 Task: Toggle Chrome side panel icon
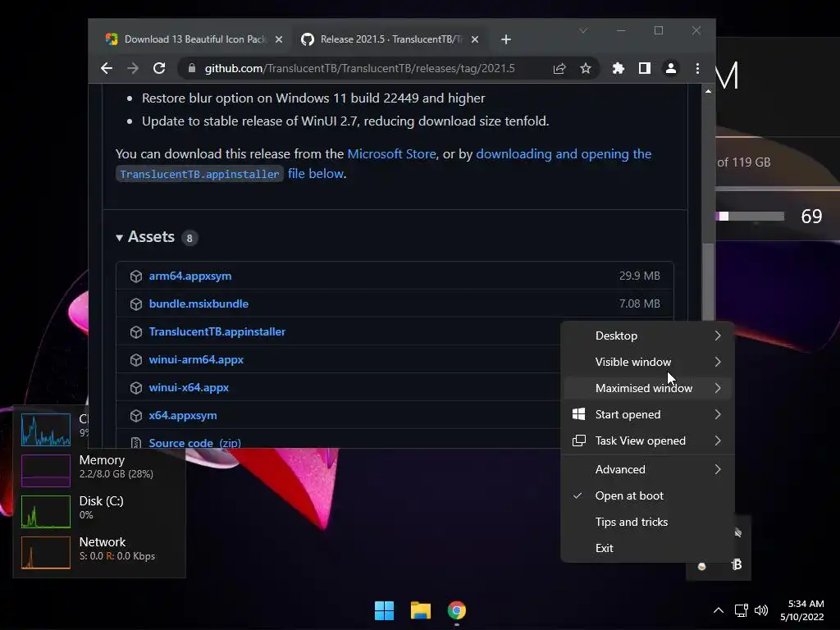[x=645, y=69]
